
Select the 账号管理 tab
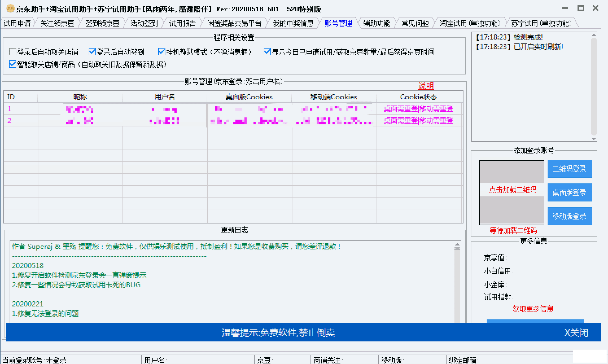coord(338,23)
